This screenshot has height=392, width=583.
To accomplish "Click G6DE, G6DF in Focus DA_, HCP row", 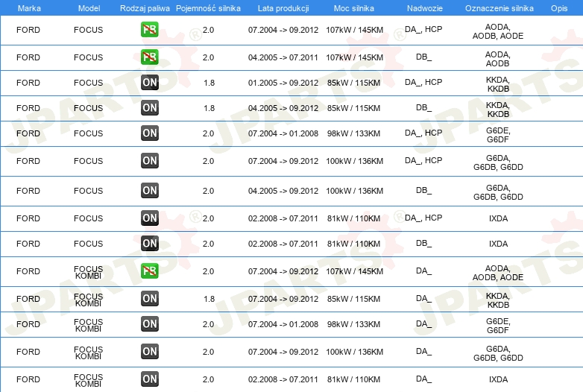I will [x=498, y=135].
